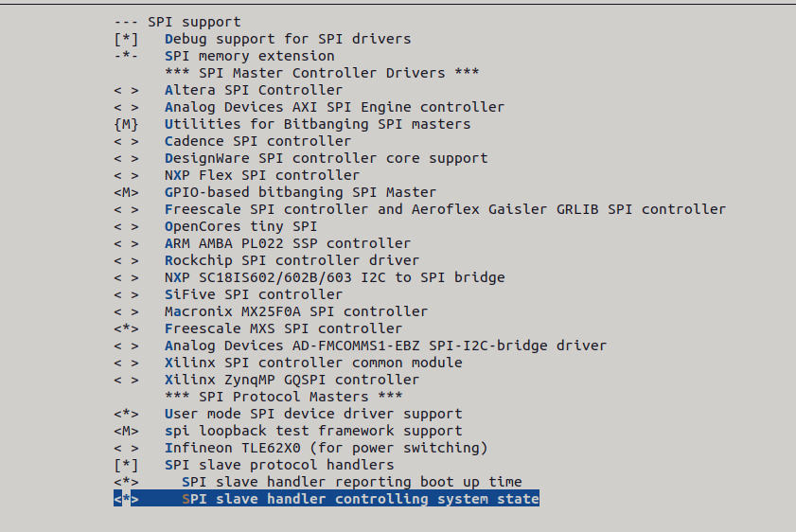Select the NXP Flex SPI controller option
The height and width of the screenshot is (532, 796).
point(261,175)
